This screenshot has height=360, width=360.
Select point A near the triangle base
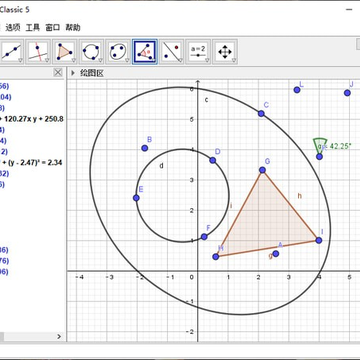[x=276, y=254]
